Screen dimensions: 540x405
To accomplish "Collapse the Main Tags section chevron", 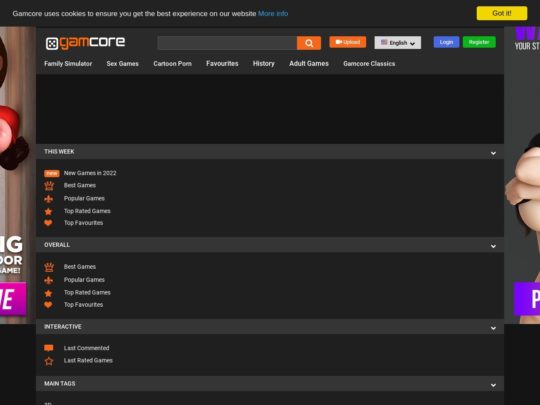I will point(493,385).
